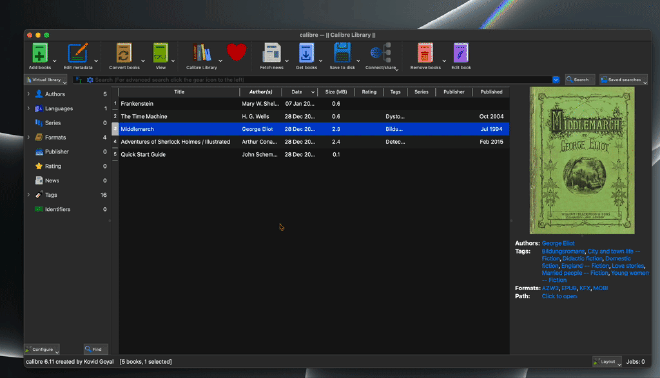The height and width of the screenshot is (378, 660).
Task: Click the Connect/share icon
Action: point(381,53)
